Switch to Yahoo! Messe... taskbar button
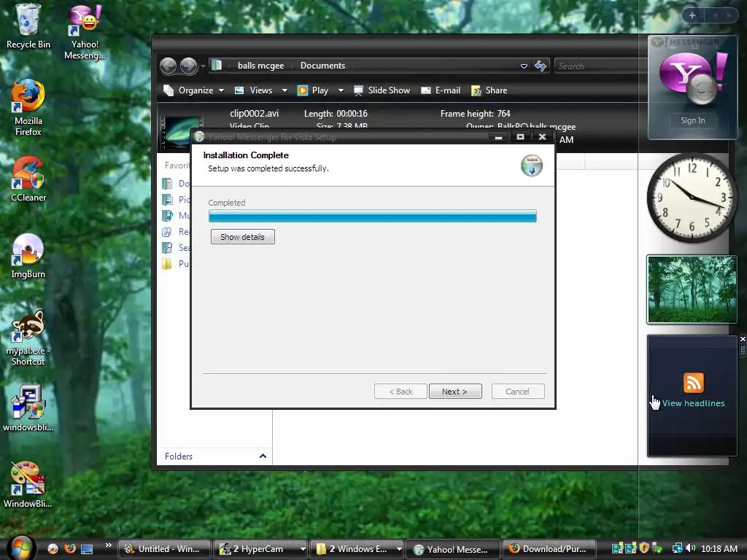 pos(453,549)
